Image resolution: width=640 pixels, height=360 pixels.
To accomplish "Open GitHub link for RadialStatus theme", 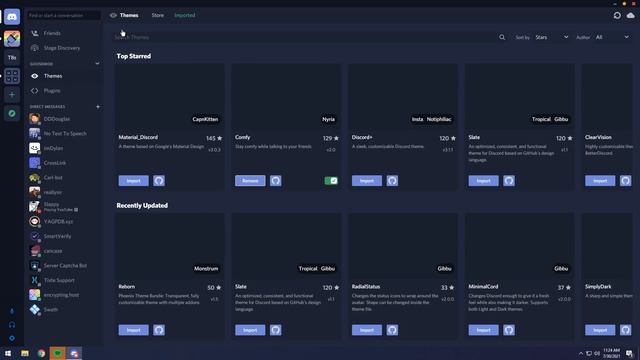I will point(392,330).
